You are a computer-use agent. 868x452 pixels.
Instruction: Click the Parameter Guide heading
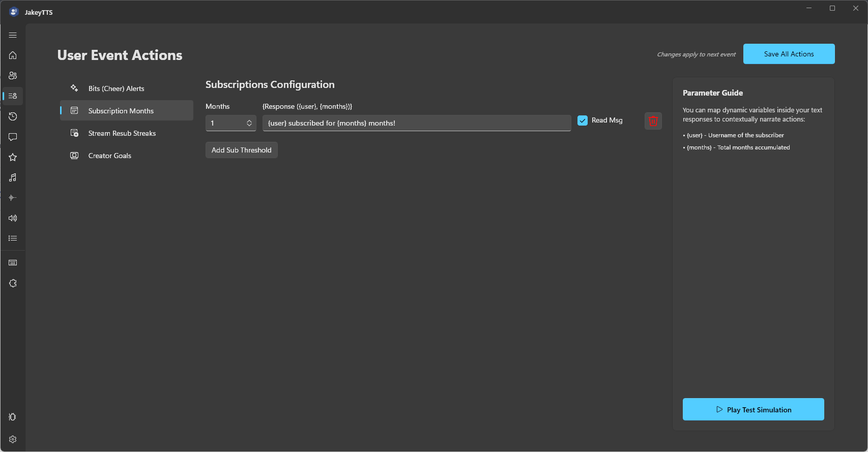[713, 93]
